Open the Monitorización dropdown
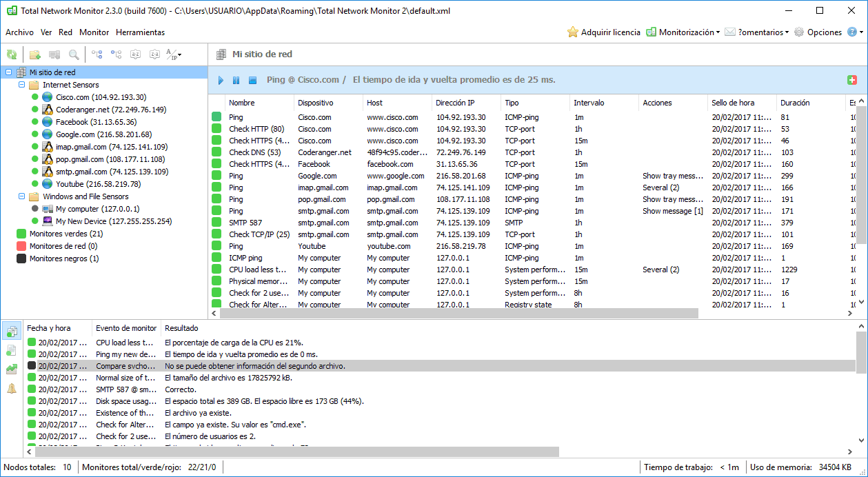The image size is (868, 477). [683, 32]
